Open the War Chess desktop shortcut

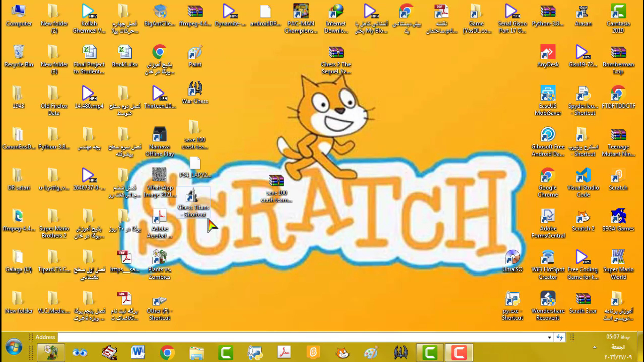pos(195,93)
